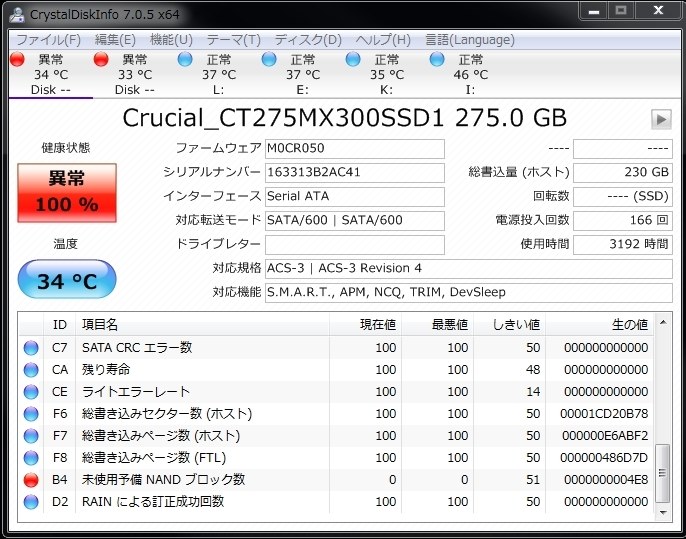The image size is (686, 539).
Task: Select the 総書き込みページ数 (FTL) row
Action: tap(336, 458)
